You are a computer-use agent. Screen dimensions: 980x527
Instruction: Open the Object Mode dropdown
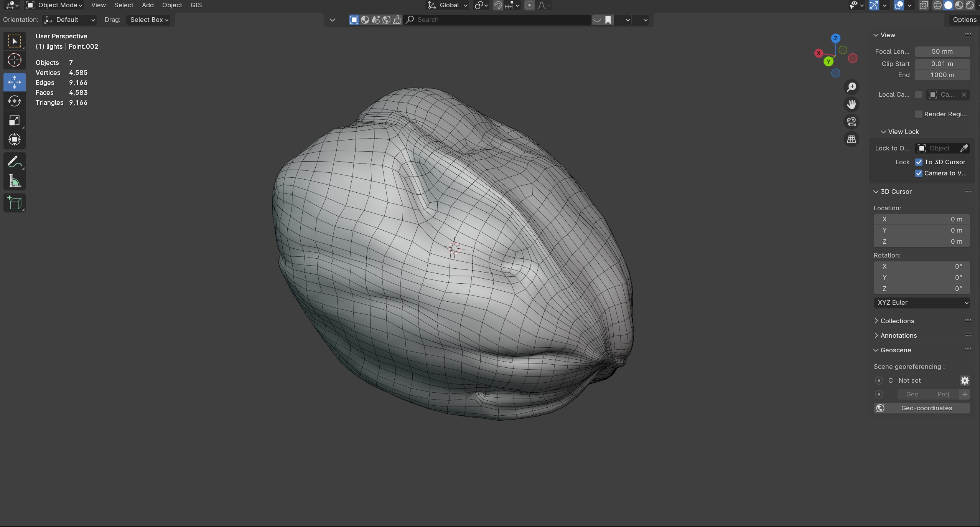[x=54, y=5]
